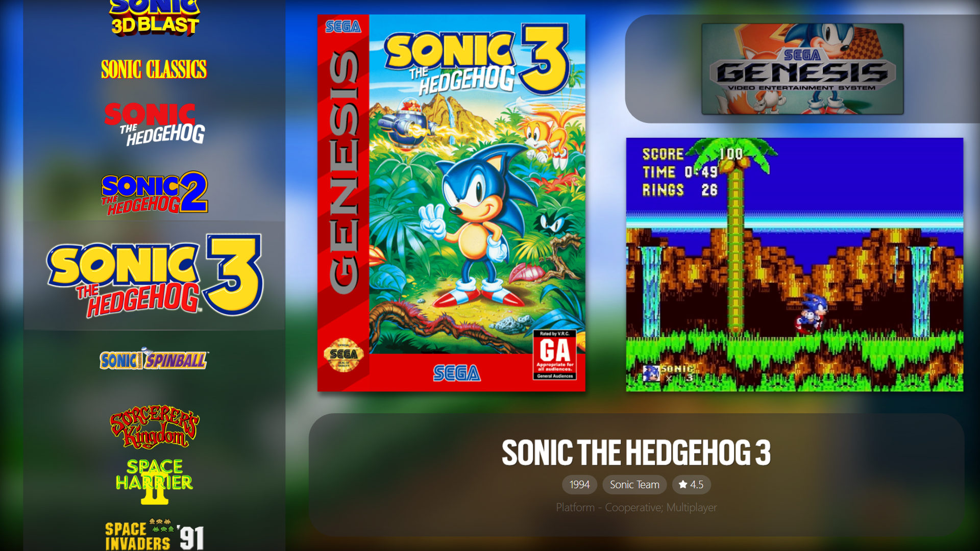Click the 1994 release year tag
Image resolution: width=980 pixels, height=551 pixels.
coord(579,485)
